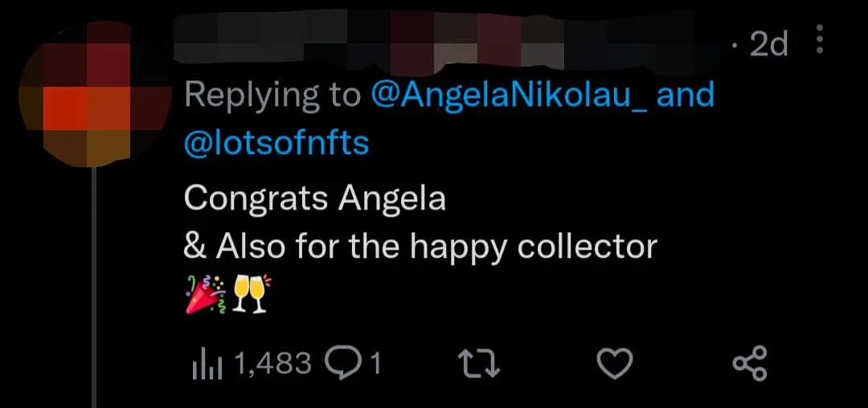Click the 2d timestamp

pyautogui.click(x=768, y=45)
